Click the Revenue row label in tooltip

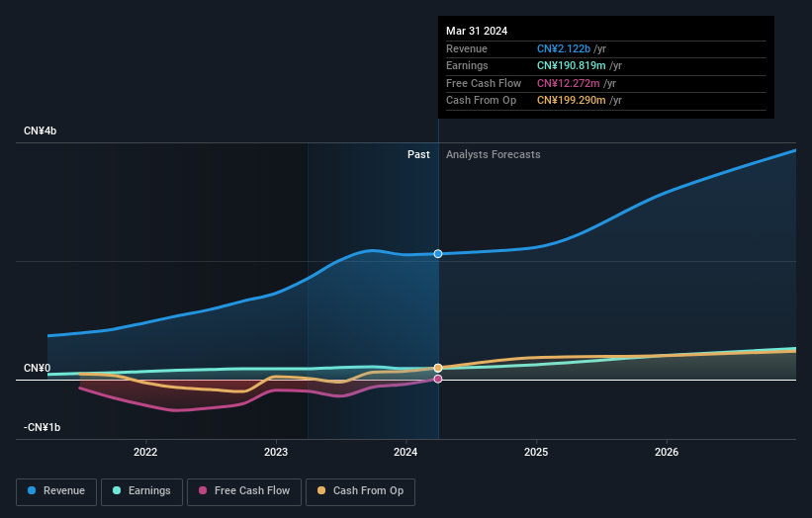pyautogui.click(x=467, y=48)
